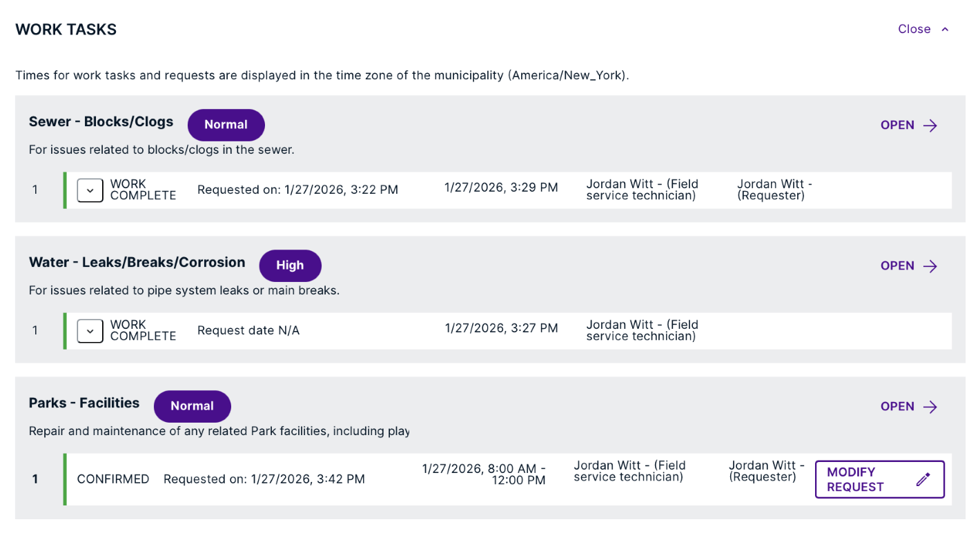This screenshot has width=980, height=533.
Task: Click the Sewer row requested-on date text
Action: (297, 190)
